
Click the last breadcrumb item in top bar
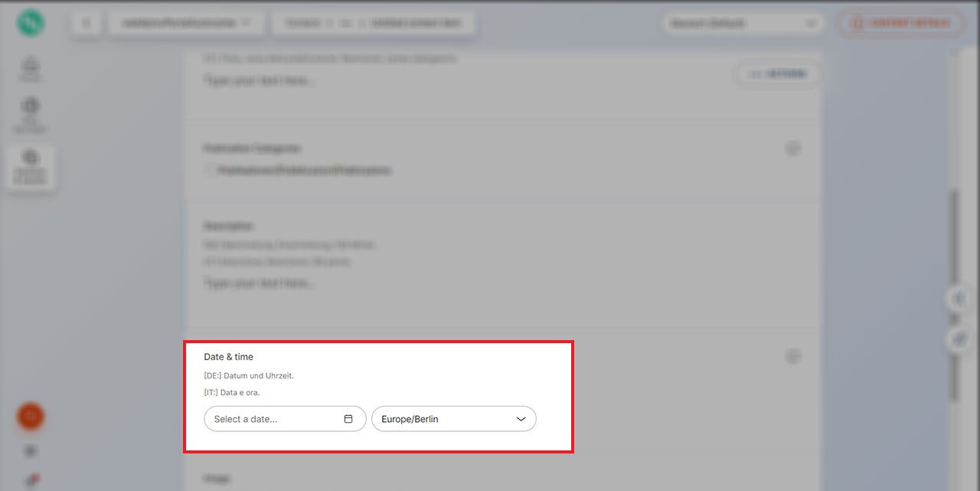[416, 23]
